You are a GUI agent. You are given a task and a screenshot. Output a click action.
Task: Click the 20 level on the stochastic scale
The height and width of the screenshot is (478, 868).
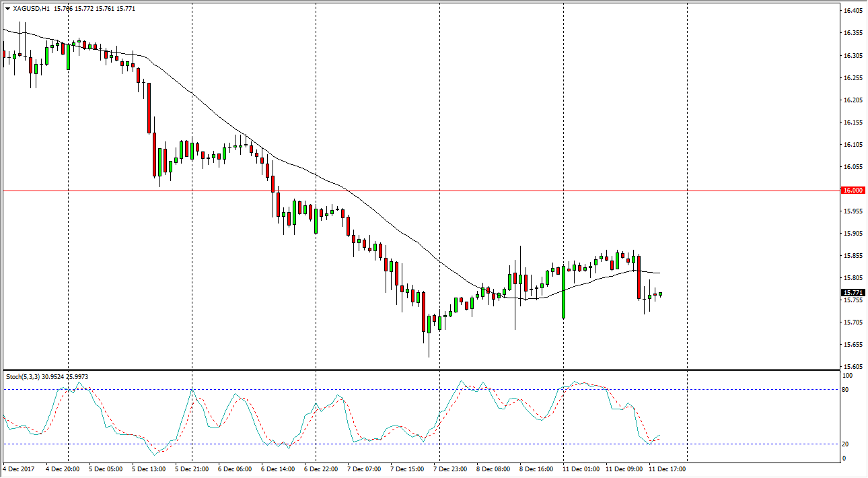click(847, 444)
